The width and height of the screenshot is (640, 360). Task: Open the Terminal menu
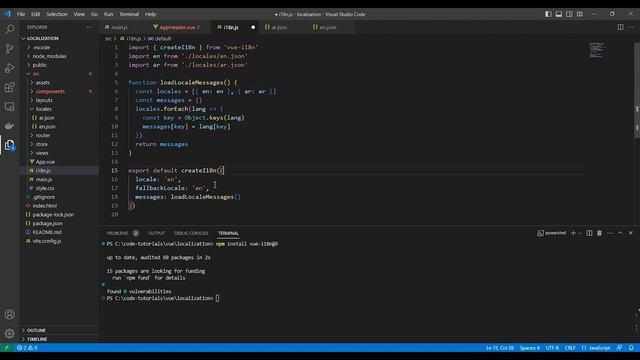tap(129, 14)
